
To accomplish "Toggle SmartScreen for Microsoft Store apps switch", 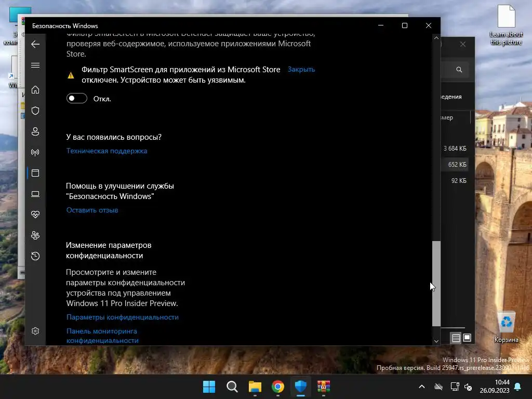I will click(77, 98).
